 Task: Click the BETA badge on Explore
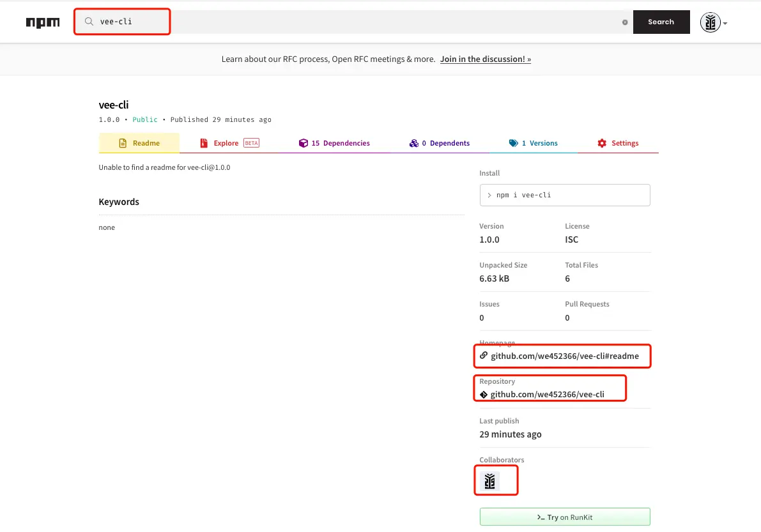(x=251, y=143)
